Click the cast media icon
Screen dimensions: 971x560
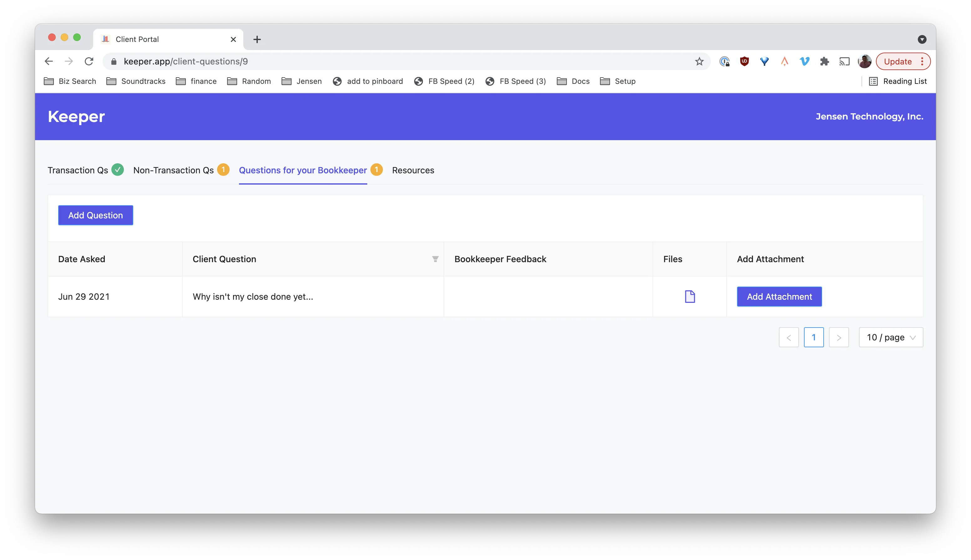[844, 62]
